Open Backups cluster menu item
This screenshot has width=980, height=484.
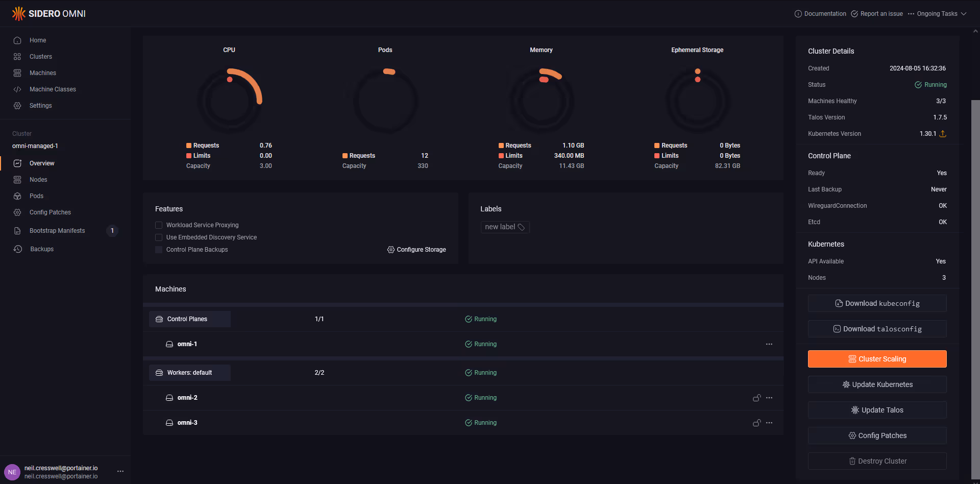(x=42, y=249)
